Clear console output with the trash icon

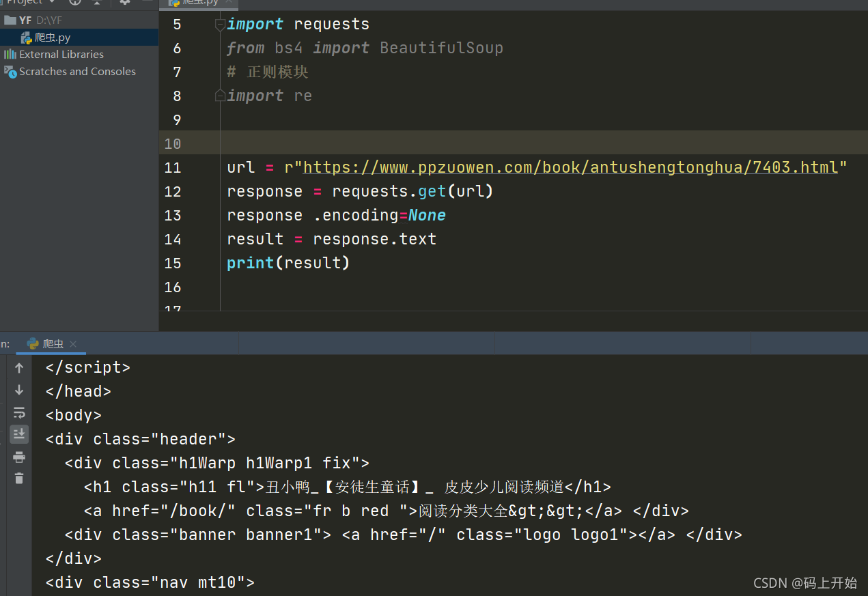[19, 478]
